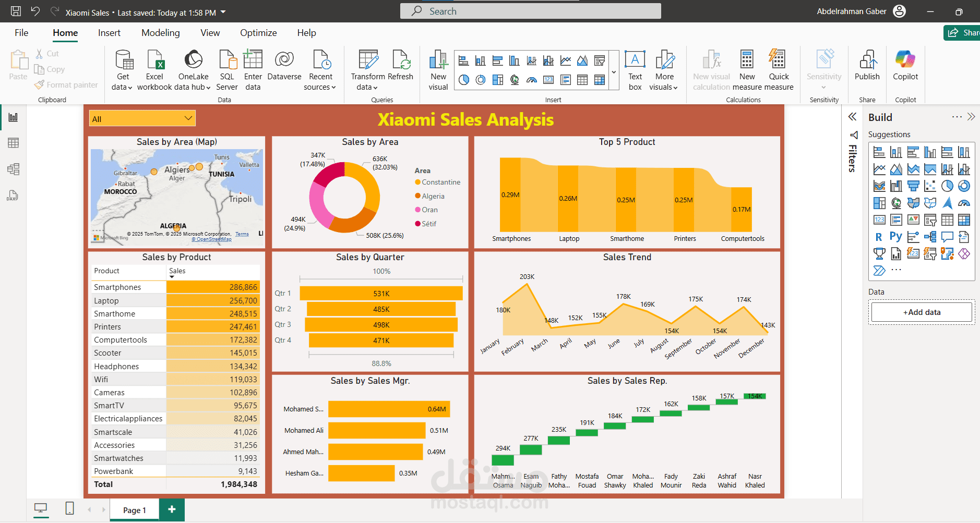The image size is (980, 523).
Task: Pick the gauge visual in the ribbon gallery
Action: pos(532,80)
